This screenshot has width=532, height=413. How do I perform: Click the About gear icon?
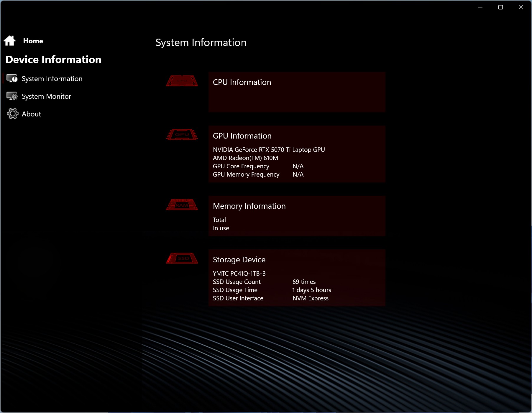(12, 114)
